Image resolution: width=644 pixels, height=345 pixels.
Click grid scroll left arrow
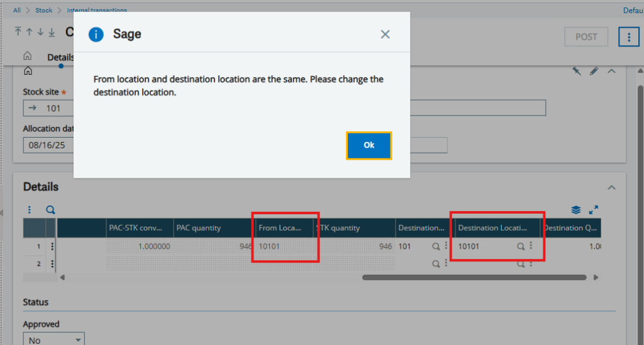pyautogui.click(x=62, y=277)
